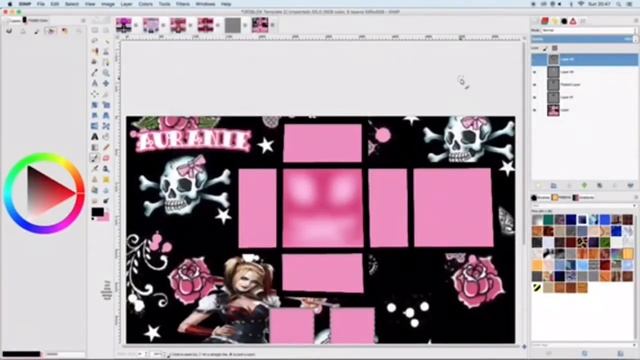Select the Rectangle Select tool

95,30
